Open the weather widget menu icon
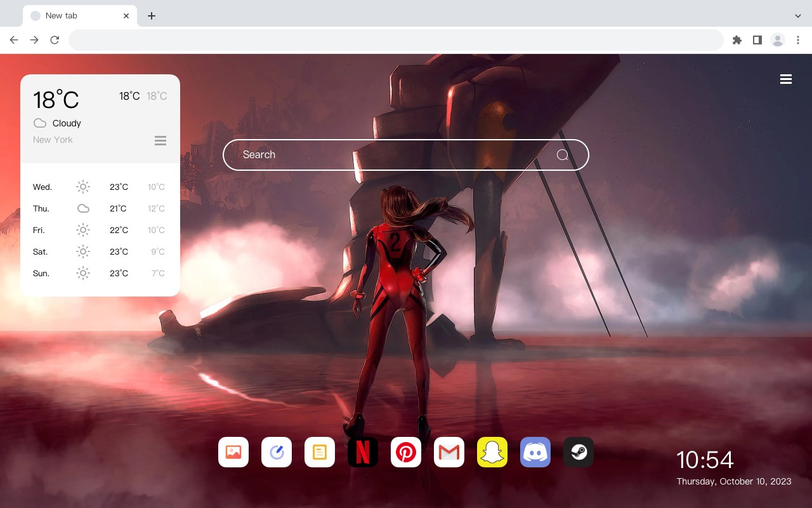Screen dimensions: 812x508 pyautogui.click(x=160, y=140)
